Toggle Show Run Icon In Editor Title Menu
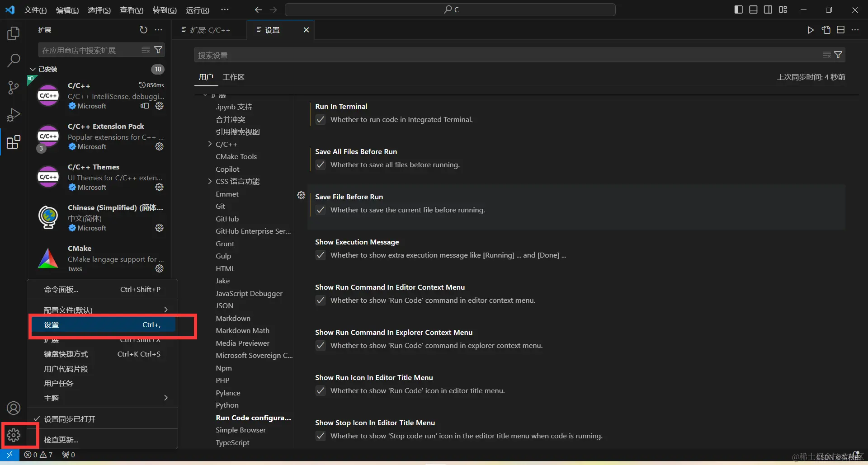Image resolution: width=868 pixels, height=465 pixels. pos(321,391)
